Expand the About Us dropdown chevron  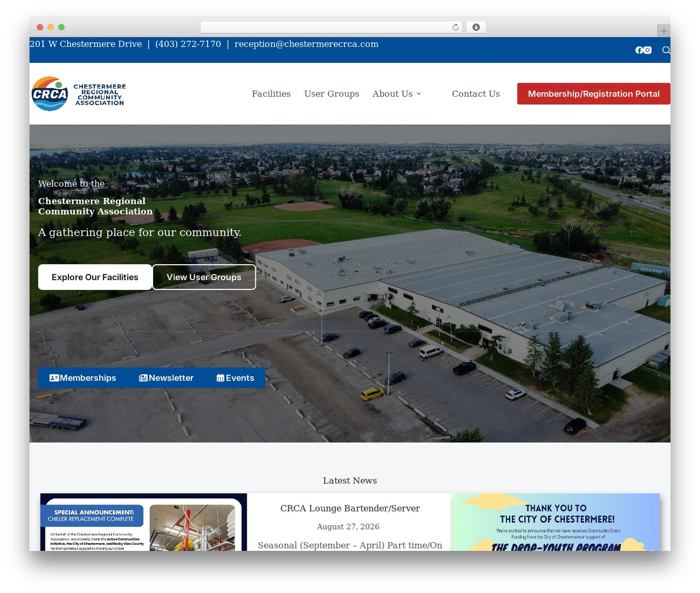(419, 94)
